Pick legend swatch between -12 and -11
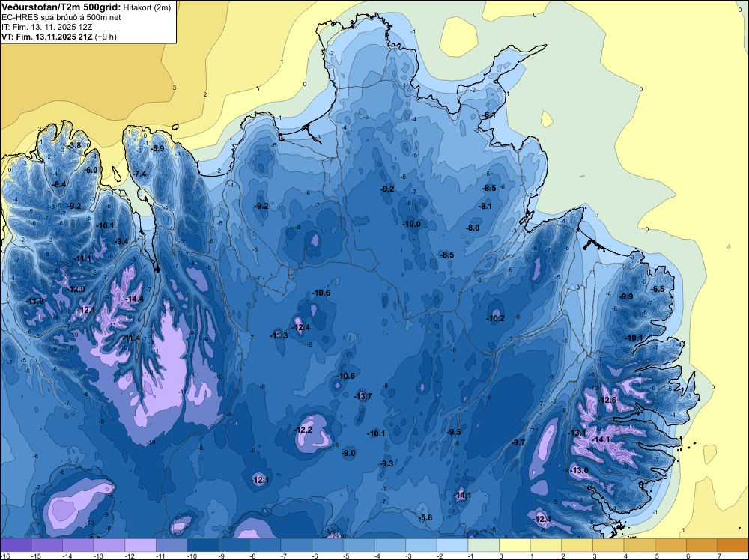This screenshot has height=560, width=749. pyautogui.click(x=141, y=545)
